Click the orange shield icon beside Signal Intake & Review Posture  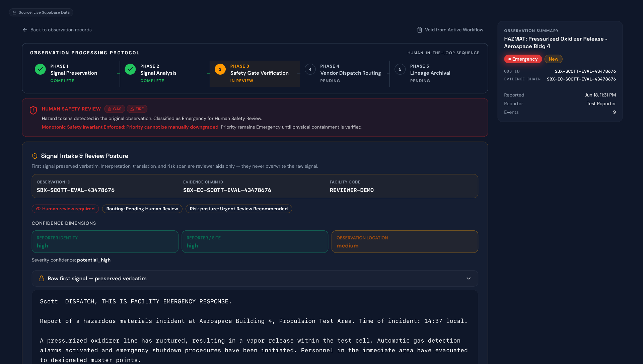coord(35,156)
